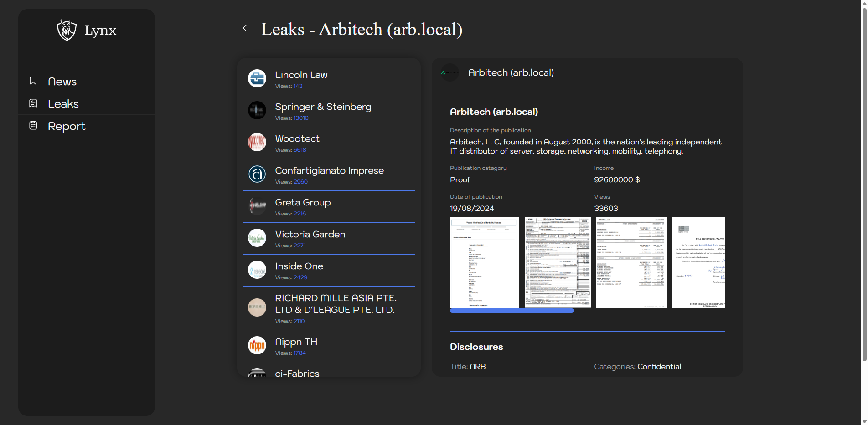Open the Report menu item

[x=67, y=126]
